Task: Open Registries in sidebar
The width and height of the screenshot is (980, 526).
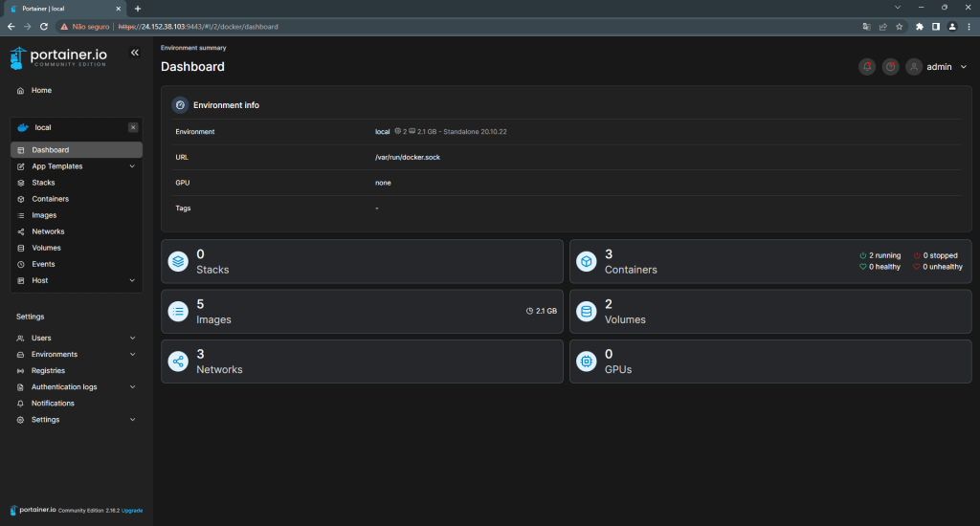Action: (48, 370)
